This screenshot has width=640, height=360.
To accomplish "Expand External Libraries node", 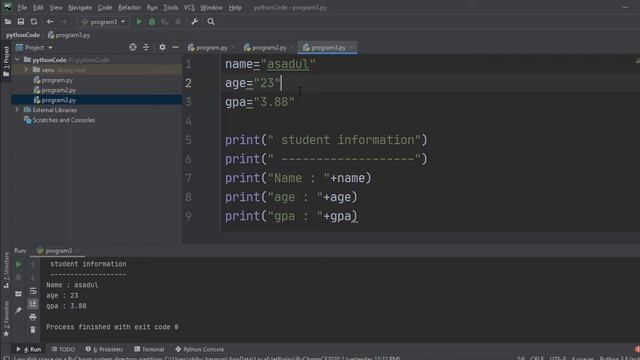I will (17, 110).
